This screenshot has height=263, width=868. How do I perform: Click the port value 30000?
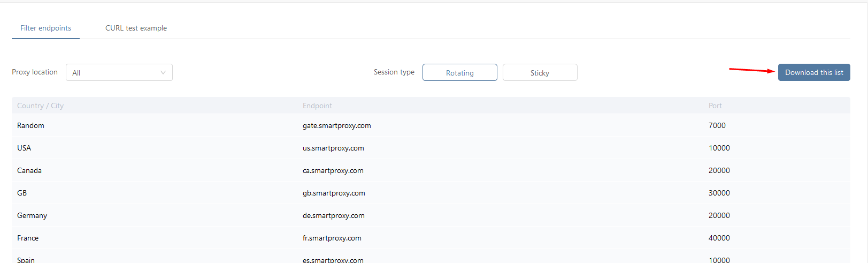click(x=719, y=193)
